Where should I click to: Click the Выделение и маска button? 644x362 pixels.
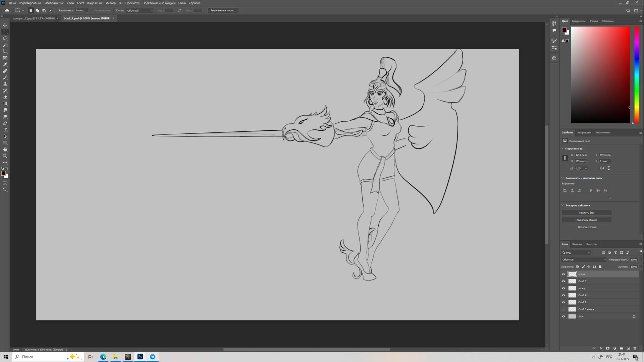click(223, 10)
